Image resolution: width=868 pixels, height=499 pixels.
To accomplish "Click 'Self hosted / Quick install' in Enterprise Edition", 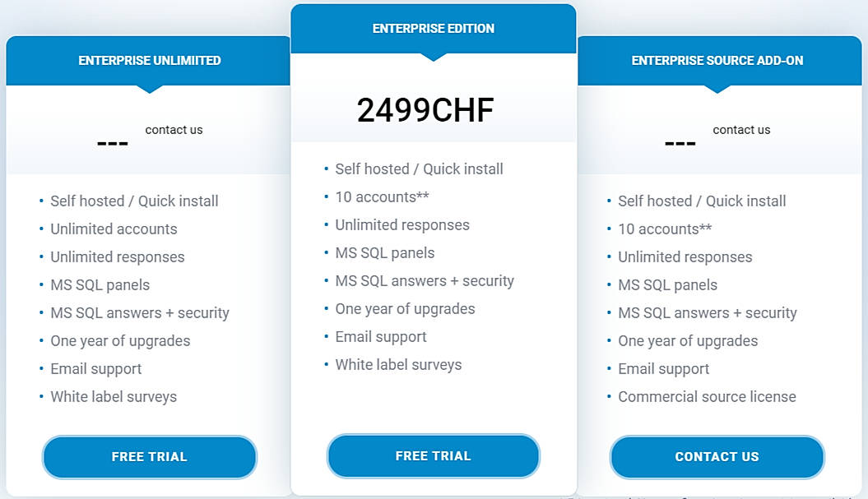I will point(419,169).
